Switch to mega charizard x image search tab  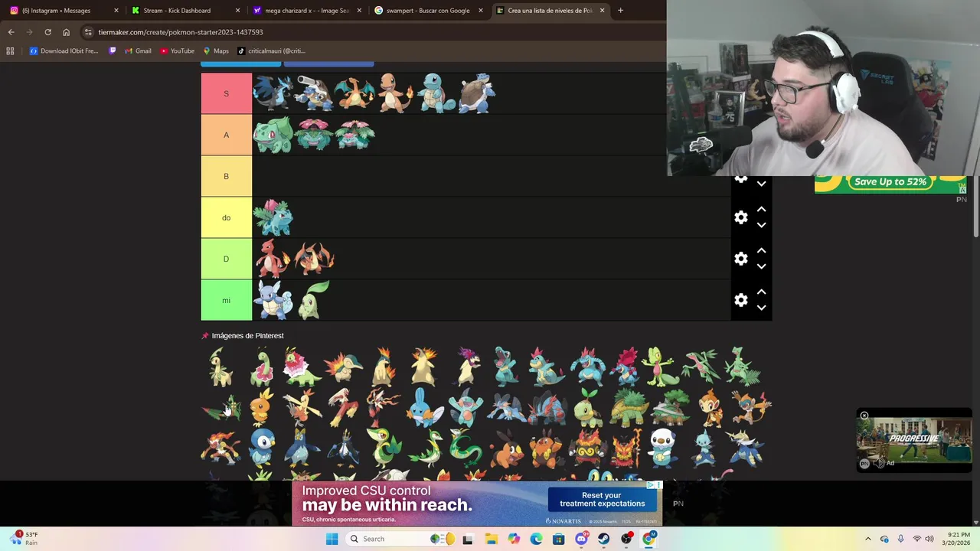coord(306,11)
